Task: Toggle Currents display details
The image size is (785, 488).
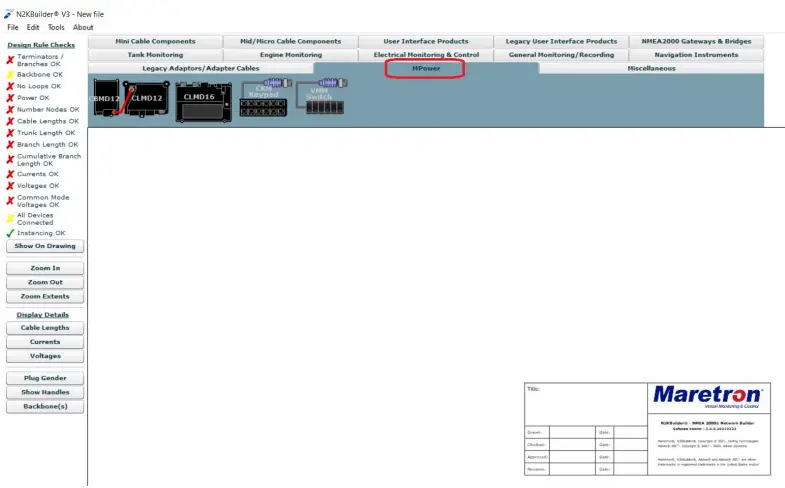Action: pos(45,342)
